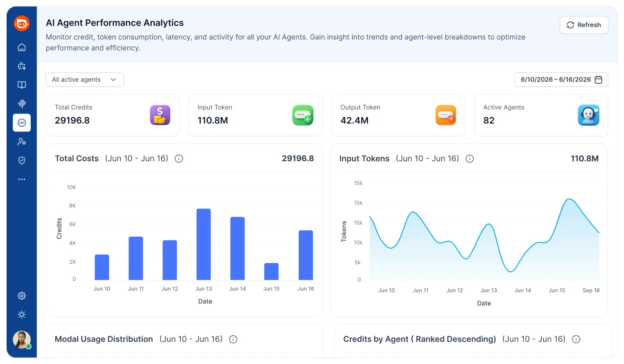The image size is (624, 364).
Task: Open the settings gear in sidebar
Action: pos(22,296)
